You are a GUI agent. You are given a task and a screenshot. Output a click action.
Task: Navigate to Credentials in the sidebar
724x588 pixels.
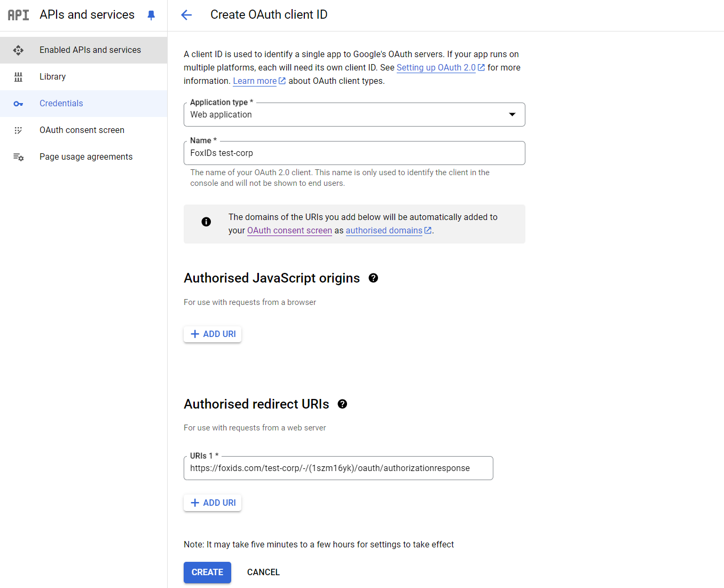click(x=61, y=103)
